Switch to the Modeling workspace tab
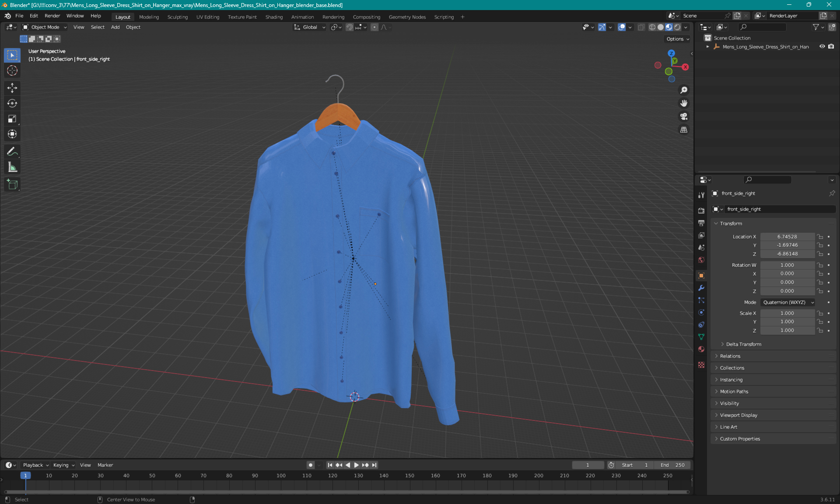Screen dimensions: 840x504 (149, 17)
